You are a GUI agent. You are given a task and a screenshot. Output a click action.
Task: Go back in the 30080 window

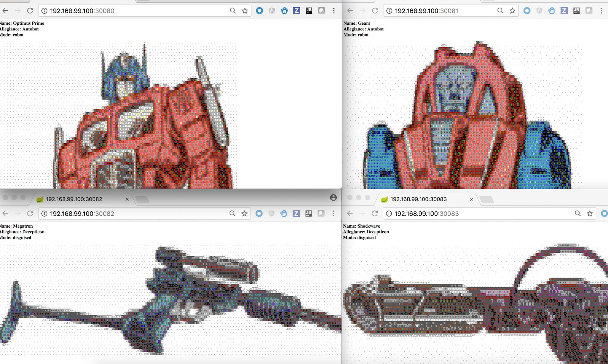pyautogui.click(x=5, y=11)
